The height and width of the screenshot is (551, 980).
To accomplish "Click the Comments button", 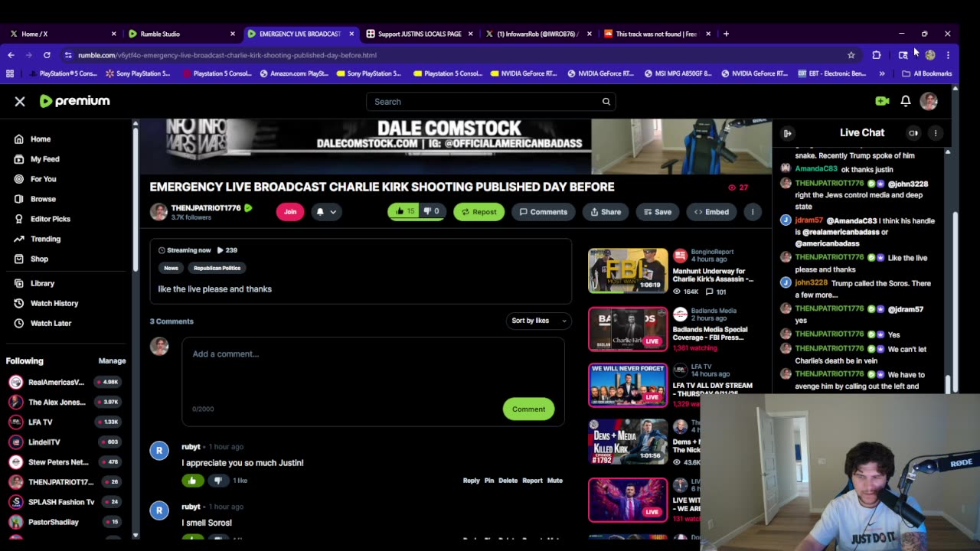I will (x=544, y=212).
